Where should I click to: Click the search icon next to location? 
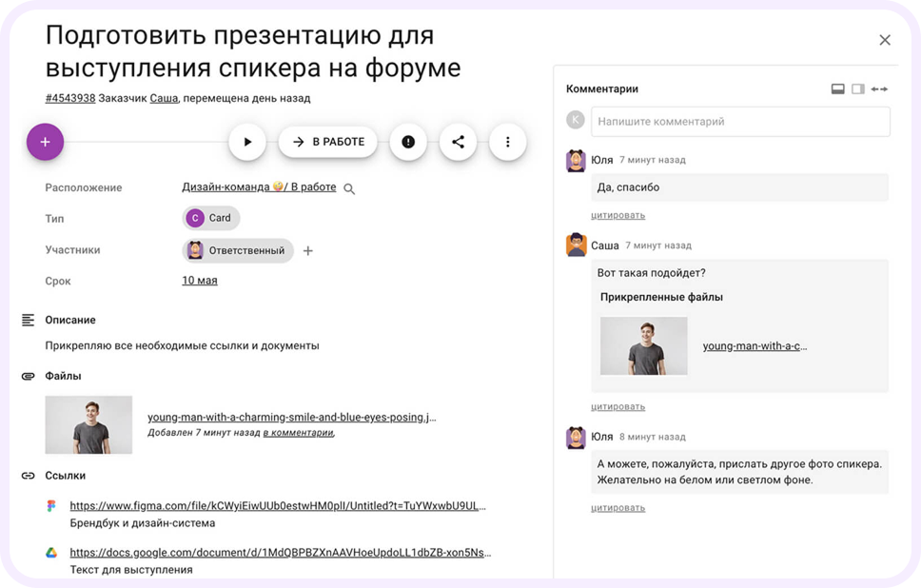(x=349, y=189)
